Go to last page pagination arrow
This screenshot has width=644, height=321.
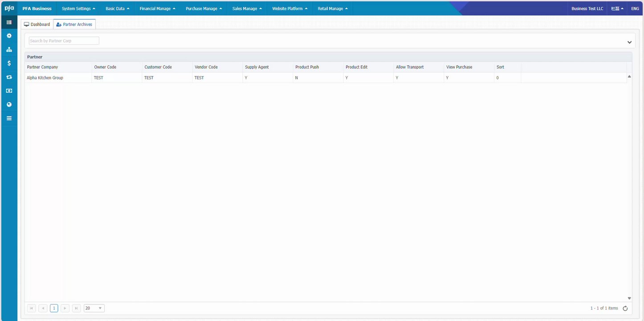click(x=76, y=308)
